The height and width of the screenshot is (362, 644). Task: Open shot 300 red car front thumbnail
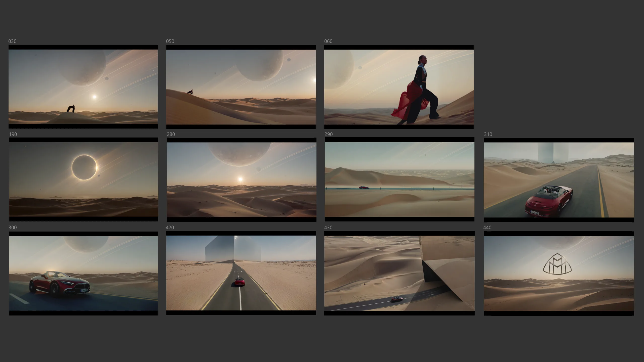tap(84, 273)
